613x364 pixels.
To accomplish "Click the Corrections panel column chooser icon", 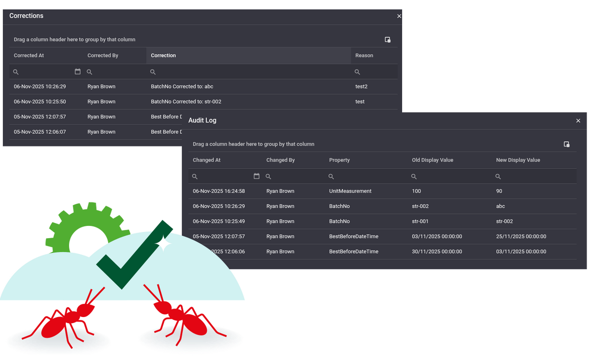I will 388,40.
